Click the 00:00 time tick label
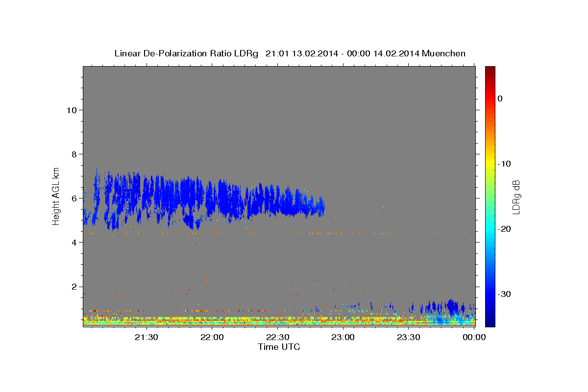Viewport: 588px width, 392px height. click(x=474, y=337)
